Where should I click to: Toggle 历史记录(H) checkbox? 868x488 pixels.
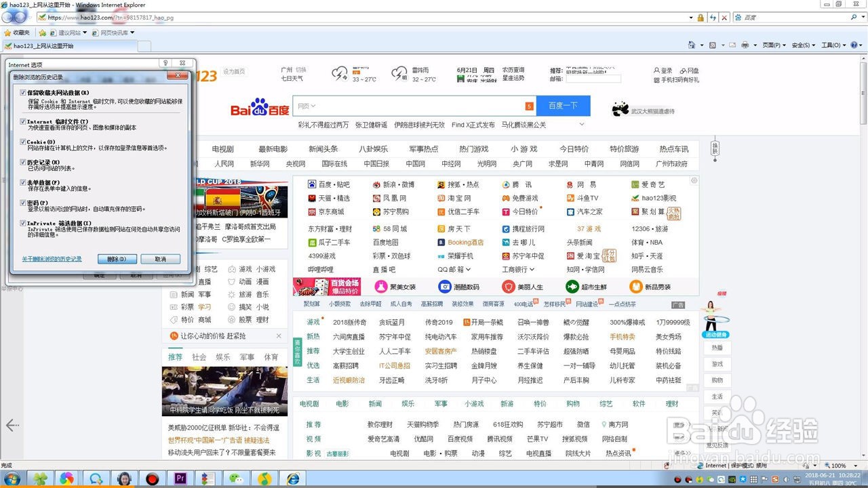pos(23,162)
